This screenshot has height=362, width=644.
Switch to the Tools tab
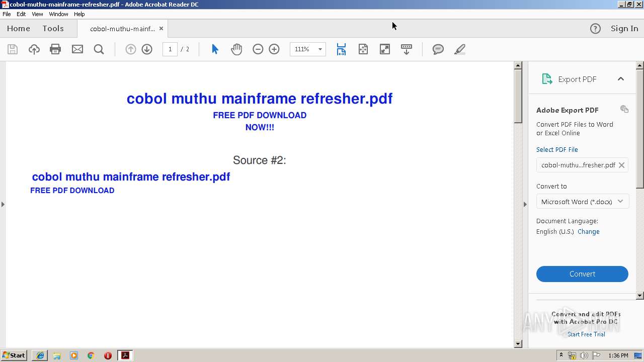pos(53,29)
